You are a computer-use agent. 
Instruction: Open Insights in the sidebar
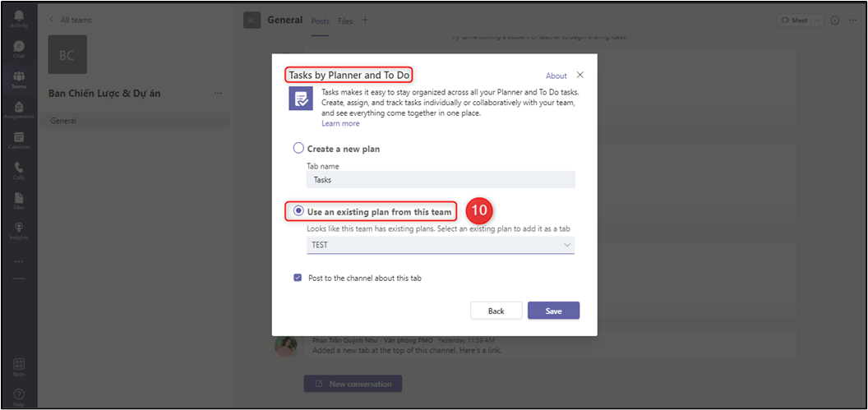[19, 231]
